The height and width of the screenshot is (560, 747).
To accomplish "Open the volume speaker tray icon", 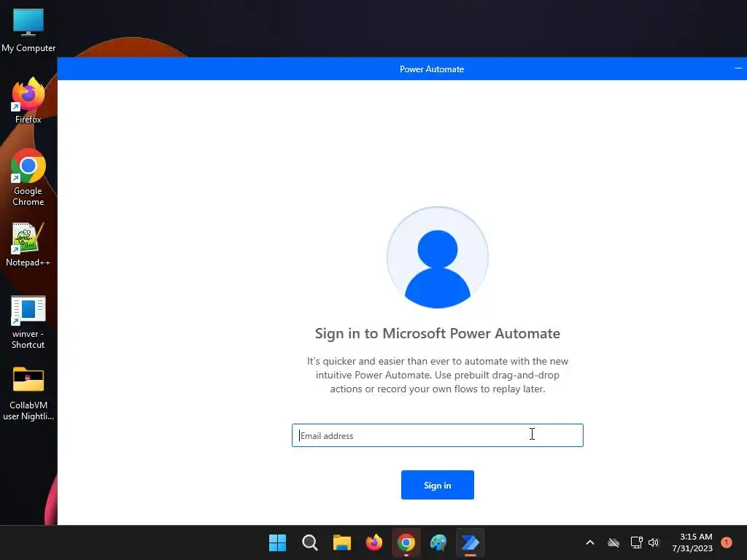I will point(654,542).
